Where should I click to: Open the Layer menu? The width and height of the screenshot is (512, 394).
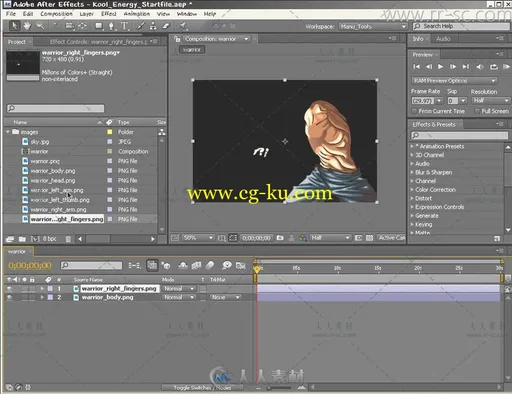86,14
